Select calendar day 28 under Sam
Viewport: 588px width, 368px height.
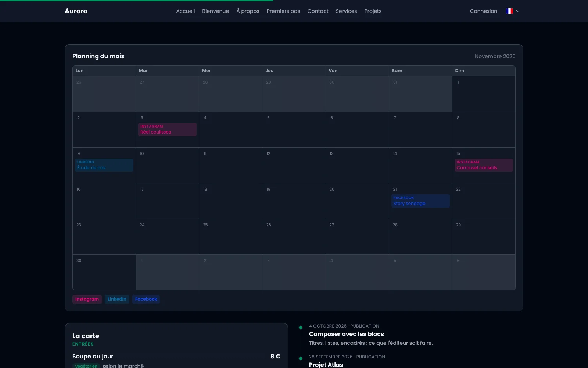click(x=420, y=237)
